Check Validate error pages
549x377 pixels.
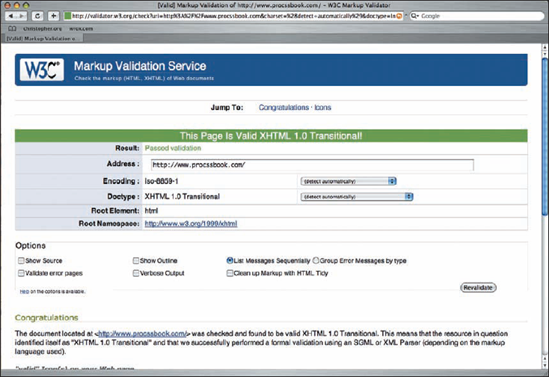point(21,273)
